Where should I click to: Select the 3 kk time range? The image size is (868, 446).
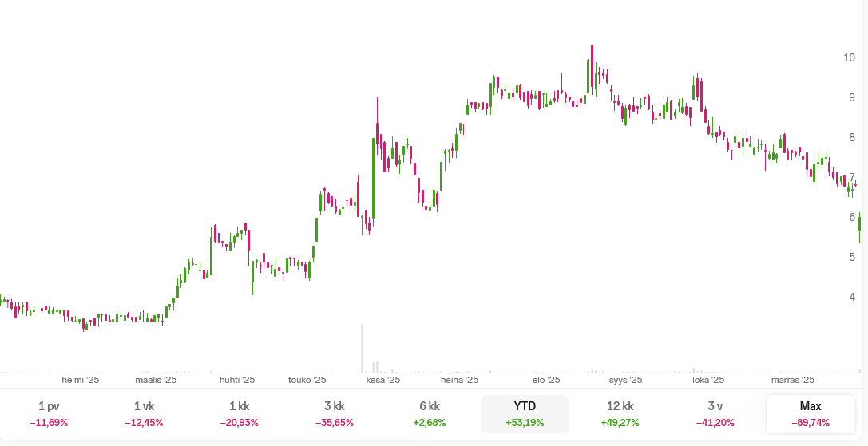334,413
